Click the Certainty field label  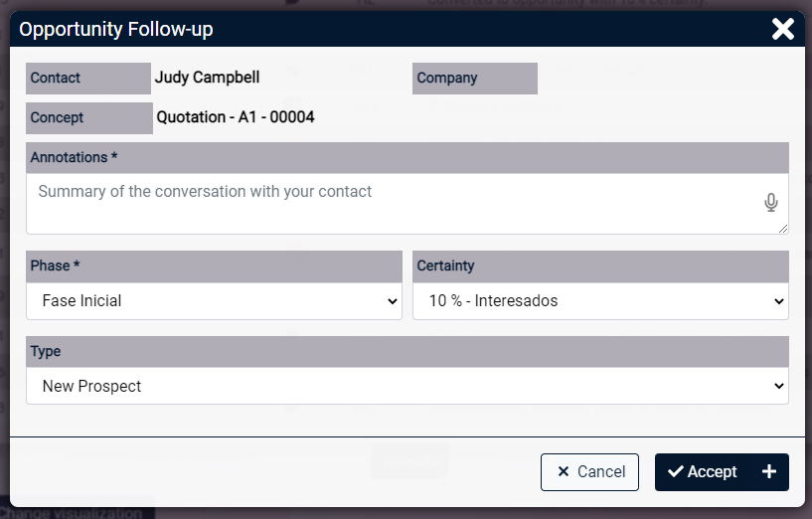[x=445, y=266]
